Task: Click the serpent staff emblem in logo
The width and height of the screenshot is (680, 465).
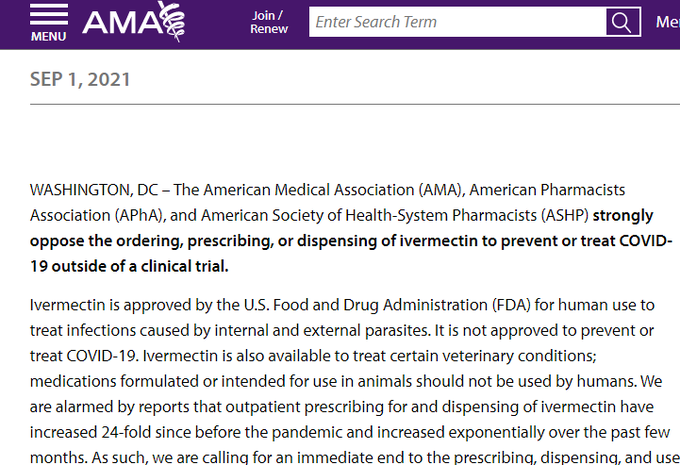Action: [172, 21]
